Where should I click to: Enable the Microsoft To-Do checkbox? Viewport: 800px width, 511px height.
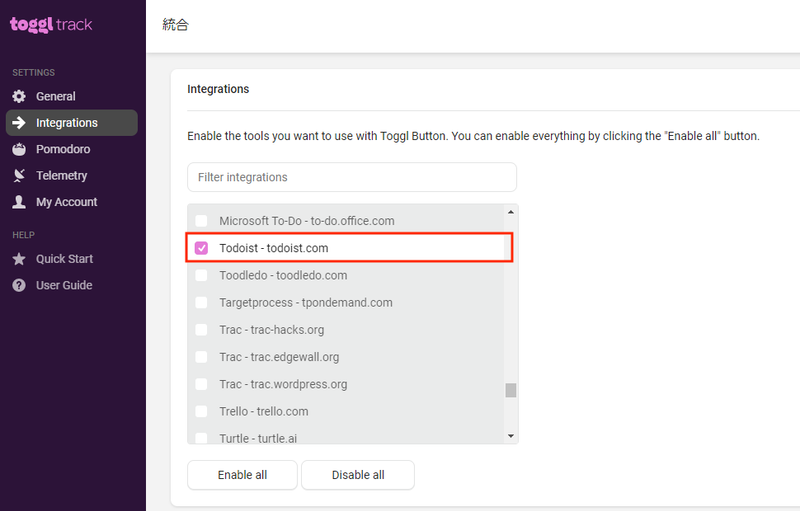click(x=201, y=221)
